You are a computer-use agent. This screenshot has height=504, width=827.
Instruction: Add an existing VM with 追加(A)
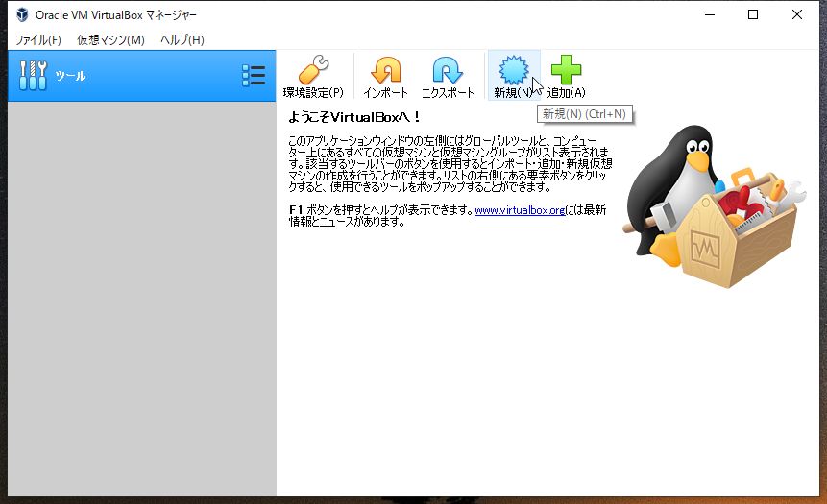[566, 77]
